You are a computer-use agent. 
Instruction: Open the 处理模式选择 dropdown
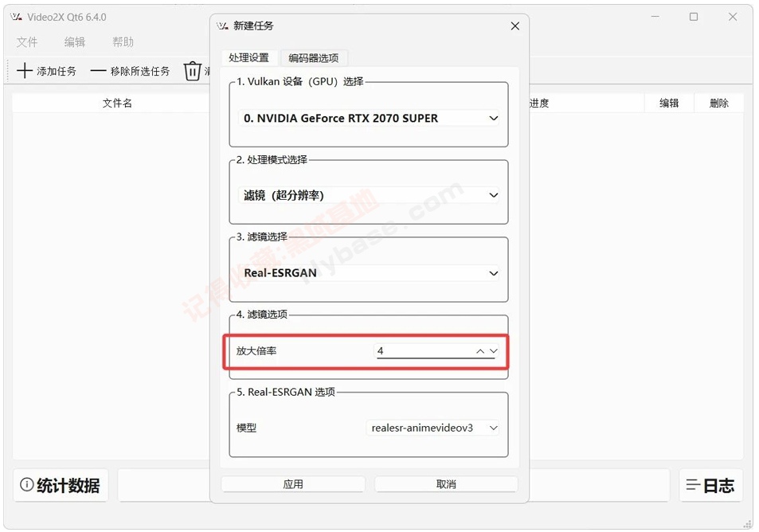pos(369,195)
